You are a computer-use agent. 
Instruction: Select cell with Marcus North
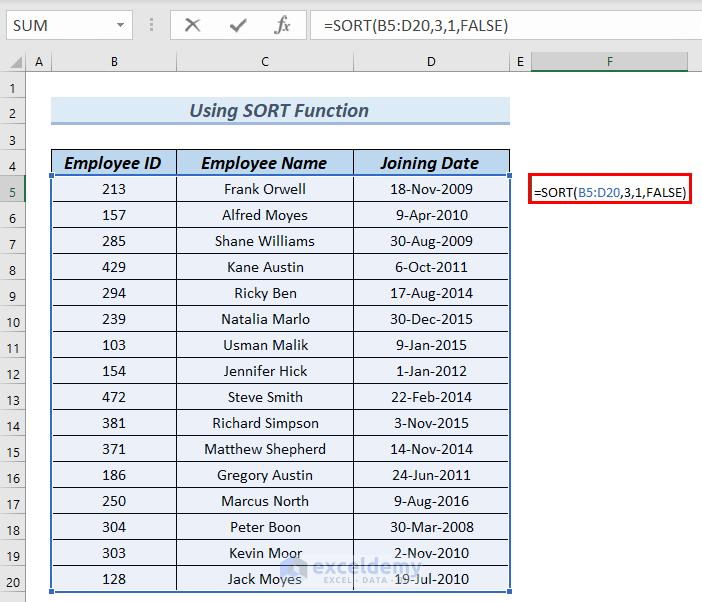click(x=265, y=500)
